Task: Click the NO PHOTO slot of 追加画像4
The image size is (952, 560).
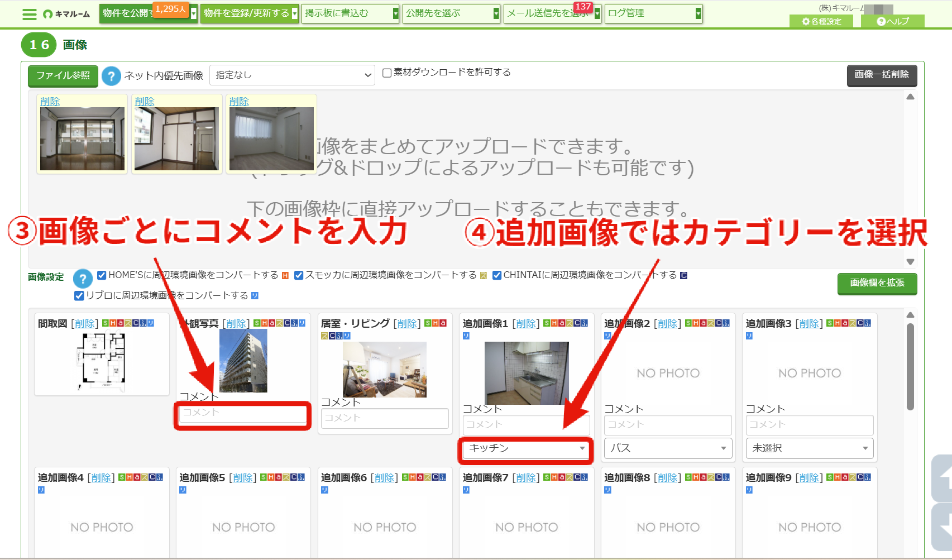Action: tap(102, 528)
